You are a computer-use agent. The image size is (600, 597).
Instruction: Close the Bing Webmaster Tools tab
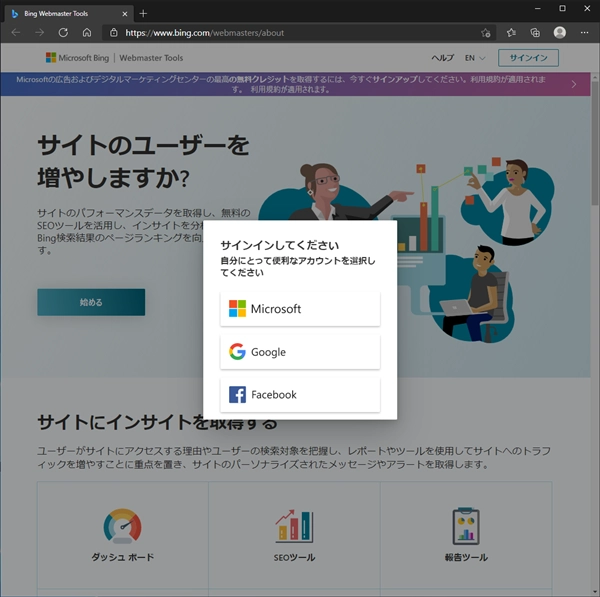coord(125,14)
